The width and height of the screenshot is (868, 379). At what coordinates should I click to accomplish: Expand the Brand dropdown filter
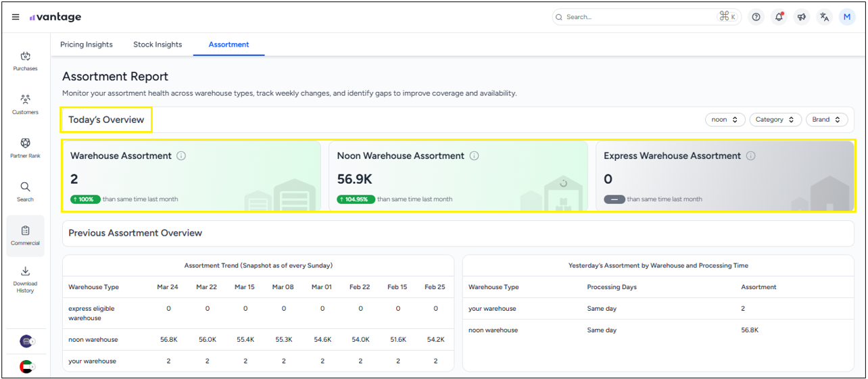tap(826, 120)
